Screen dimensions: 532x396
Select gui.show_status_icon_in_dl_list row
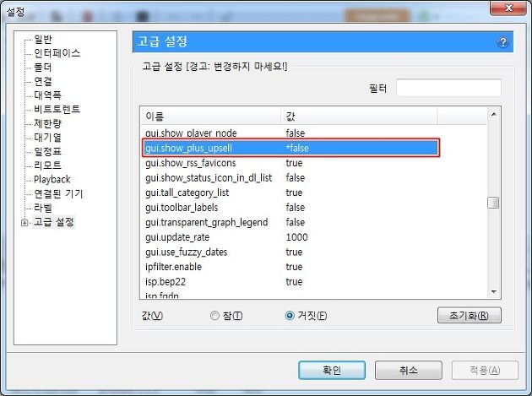tap(290, 178)
